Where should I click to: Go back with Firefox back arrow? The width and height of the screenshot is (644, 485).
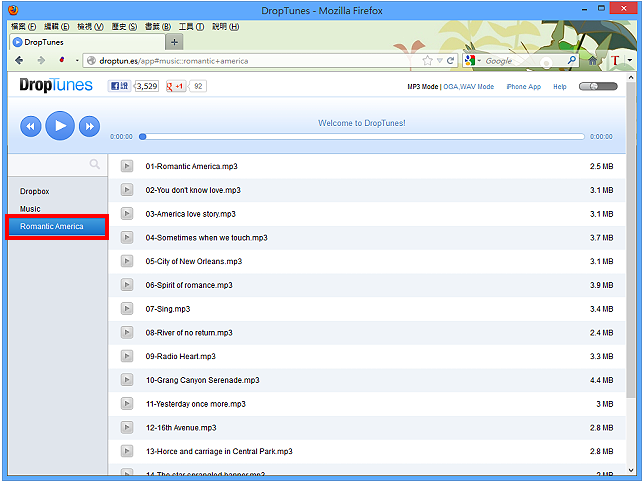click(19, 61)
